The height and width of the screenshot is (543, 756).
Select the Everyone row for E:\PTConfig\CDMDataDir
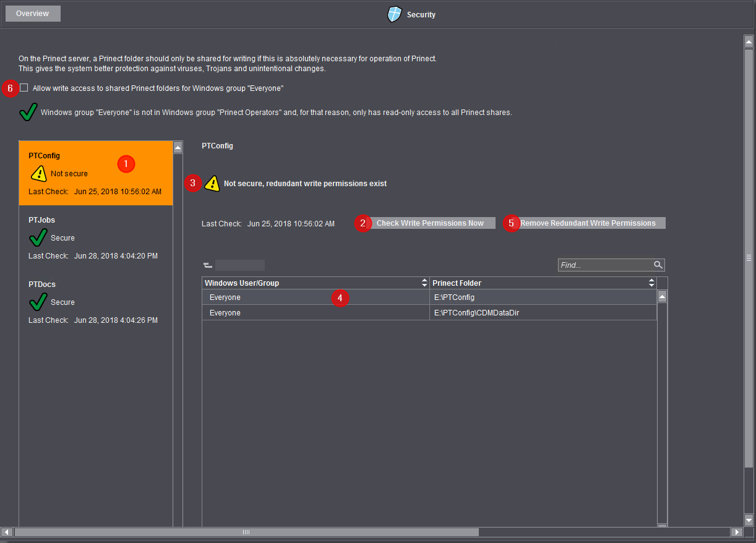pos(316,313)
